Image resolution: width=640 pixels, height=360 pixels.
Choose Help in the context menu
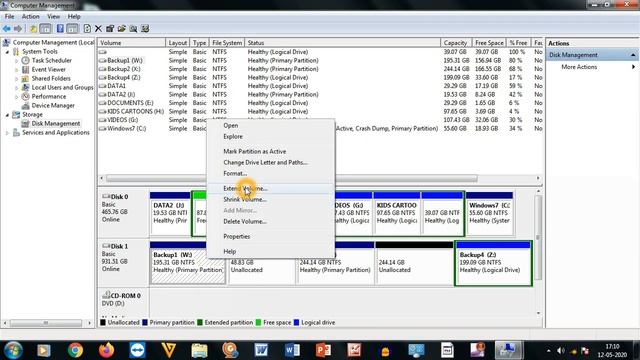click(x=230, y=252)
